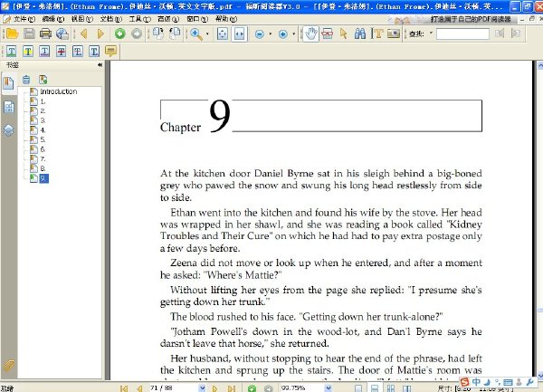The image size is (543, 392).
Task: Select the squiggly underline markup tool
Action: click(x=44, y=52)
